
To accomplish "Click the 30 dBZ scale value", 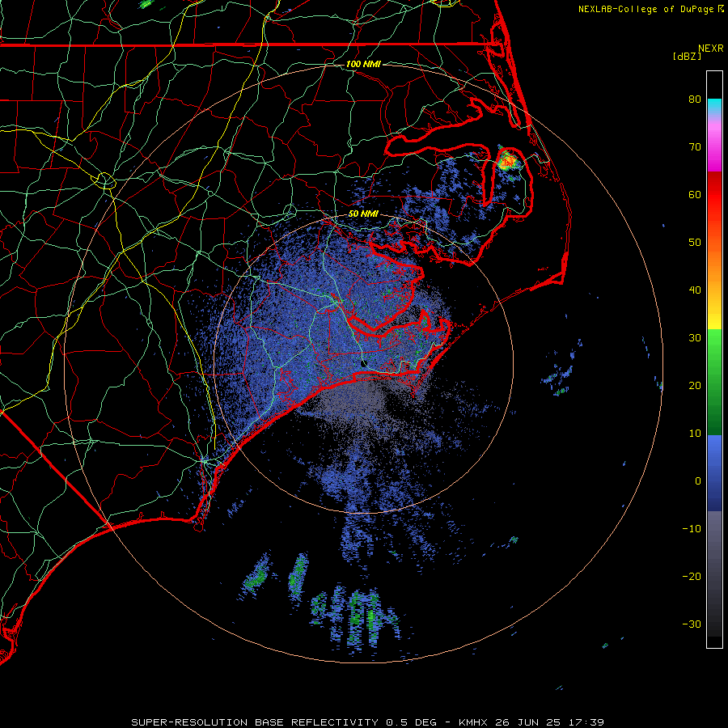I will click(695, 338).
